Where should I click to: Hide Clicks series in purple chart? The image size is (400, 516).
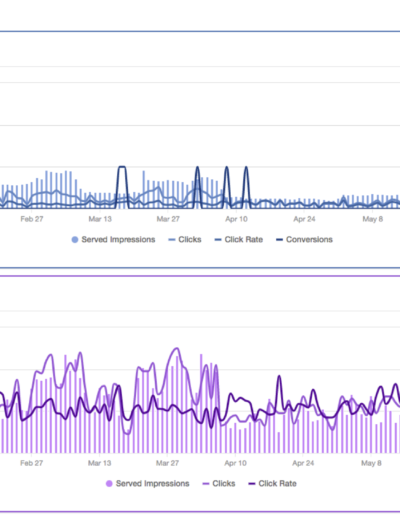219,484
